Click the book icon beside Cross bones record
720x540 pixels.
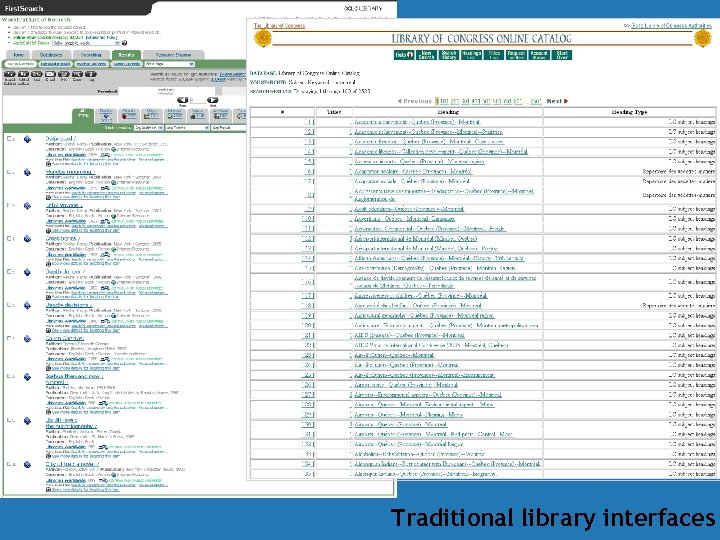(x=28, y=239)
